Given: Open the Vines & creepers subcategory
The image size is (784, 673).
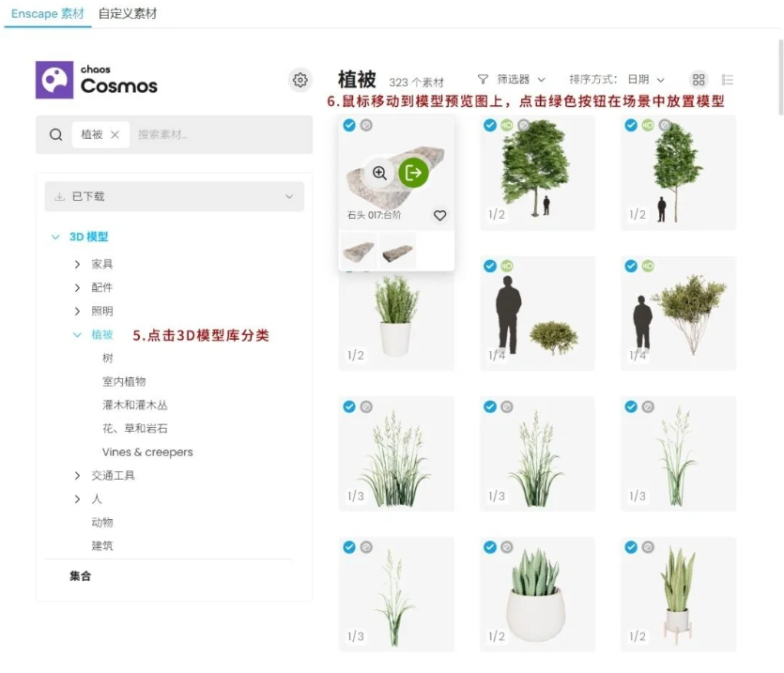Looking at the screenshot, I should coord(147,452).
